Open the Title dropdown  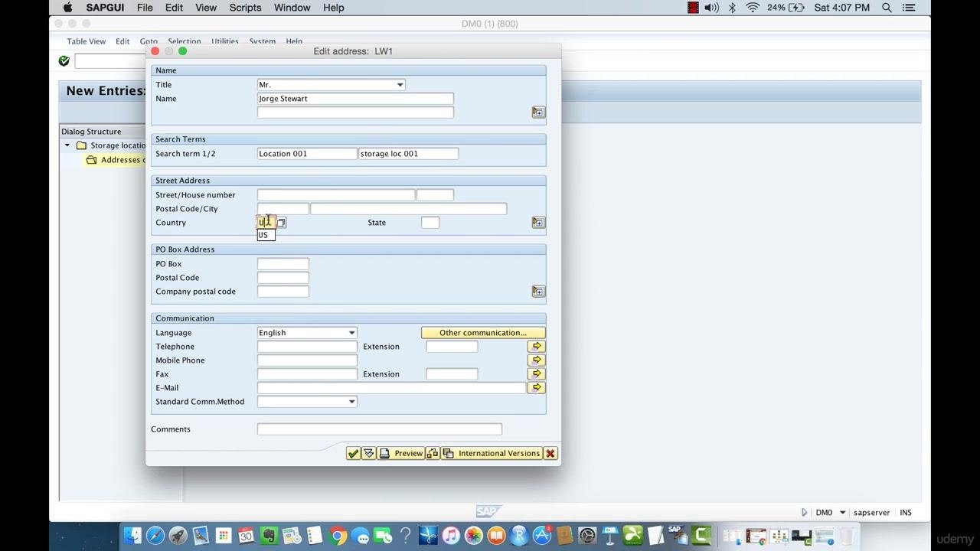coord(400,85)
